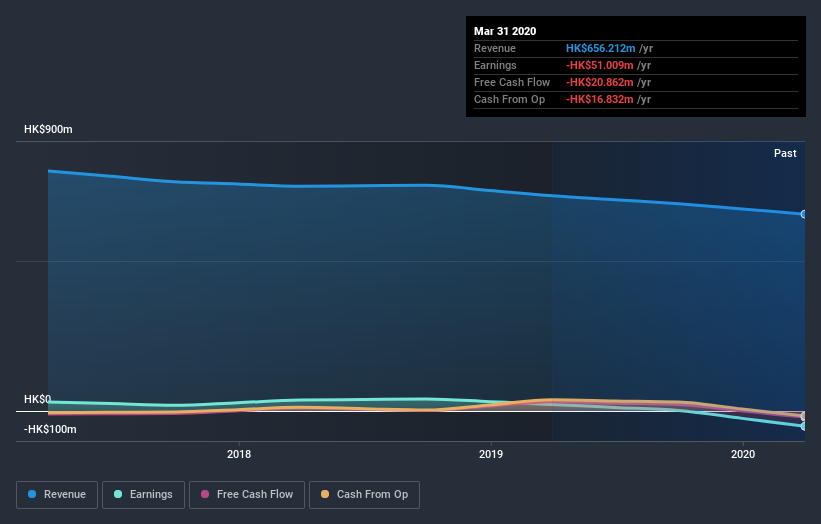Click the -HK$100m axis label
This screenshot has height=524, width=821.
pyautogui.click(x=50, y=429)
